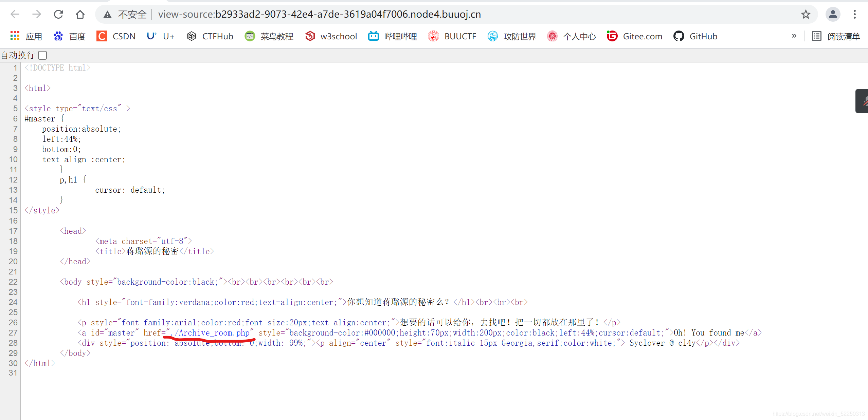Viewport: 868px width, 420px height.
Task: Open the Gitee.com bookmark
Action: [x=634, y=36]
